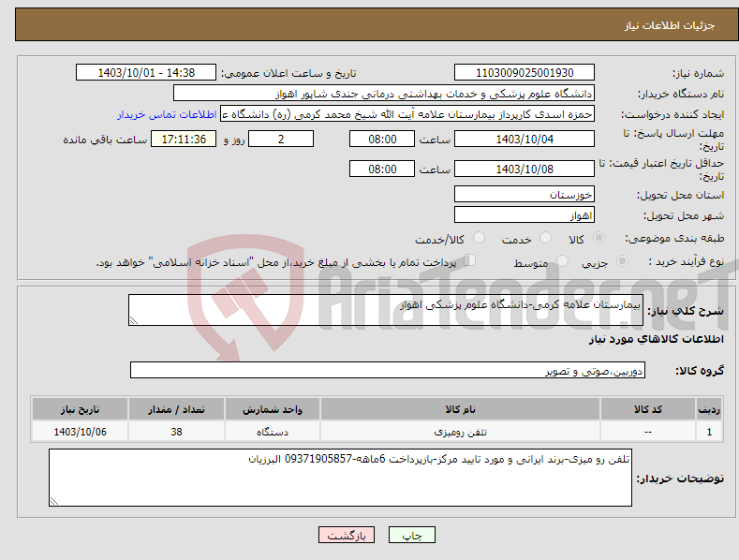
Task: Click the unit cell دستگاه
Action: [x=273, y=432]
